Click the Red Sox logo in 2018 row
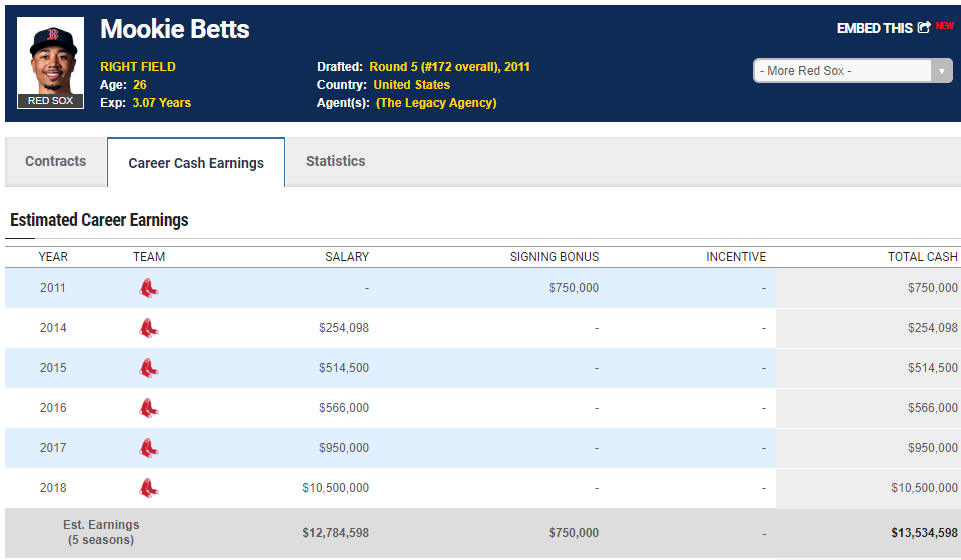Screen dimensions: 961x560 [148, 488]
